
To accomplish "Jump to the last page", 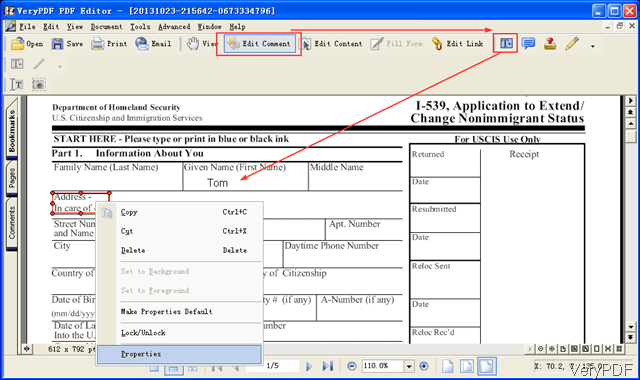I will (328, 366).
